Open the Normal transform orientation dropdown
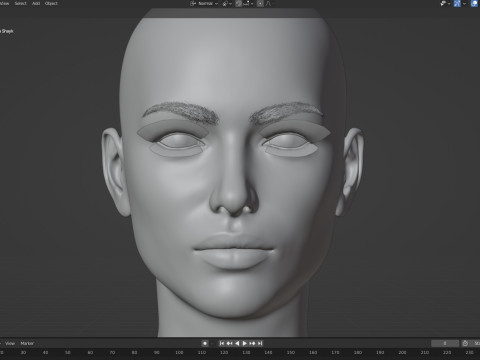Viewport: 480px width, 360px height. click(204, 4)
